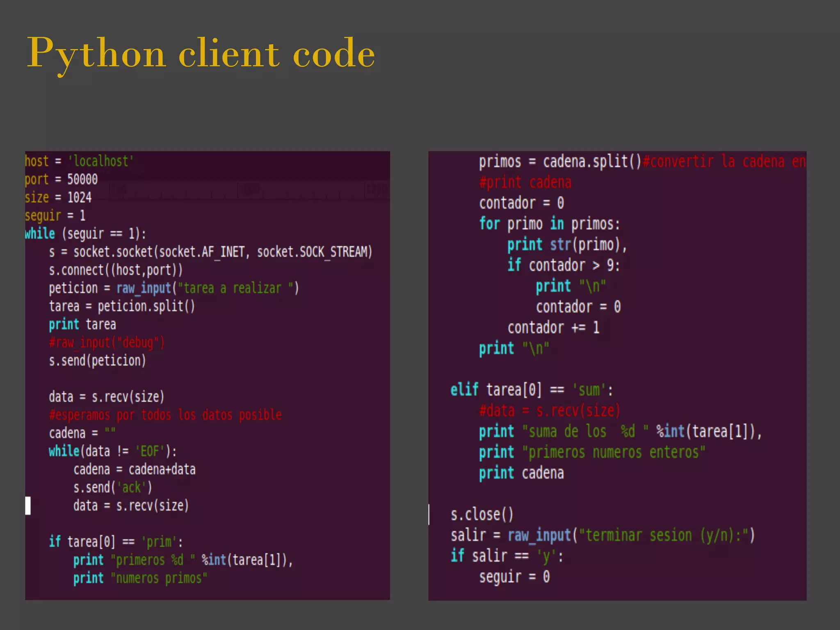Click the line elif tarea[0] == 'sum':
The height and width of the screenshot is (630, 840).
(532, 390)
